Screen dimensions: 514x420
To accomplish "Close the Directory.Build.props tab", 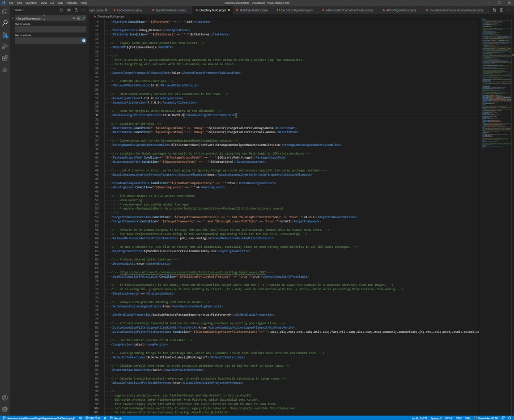I will [x=229, y=10].
